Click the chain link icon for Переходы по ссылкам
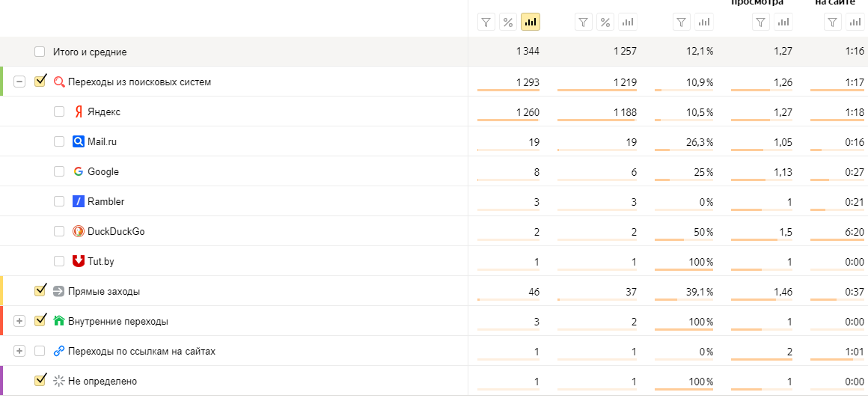The height and width of the screenshot is (401, 868). point(59,351)
